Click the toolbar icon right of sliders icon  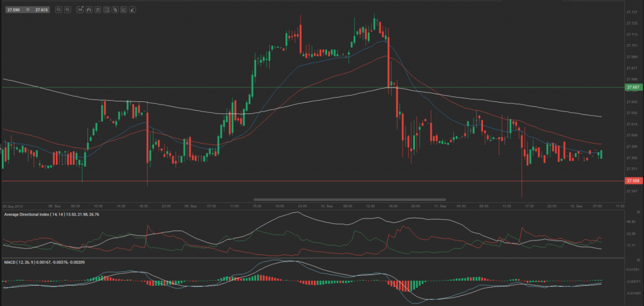point(106,10)
